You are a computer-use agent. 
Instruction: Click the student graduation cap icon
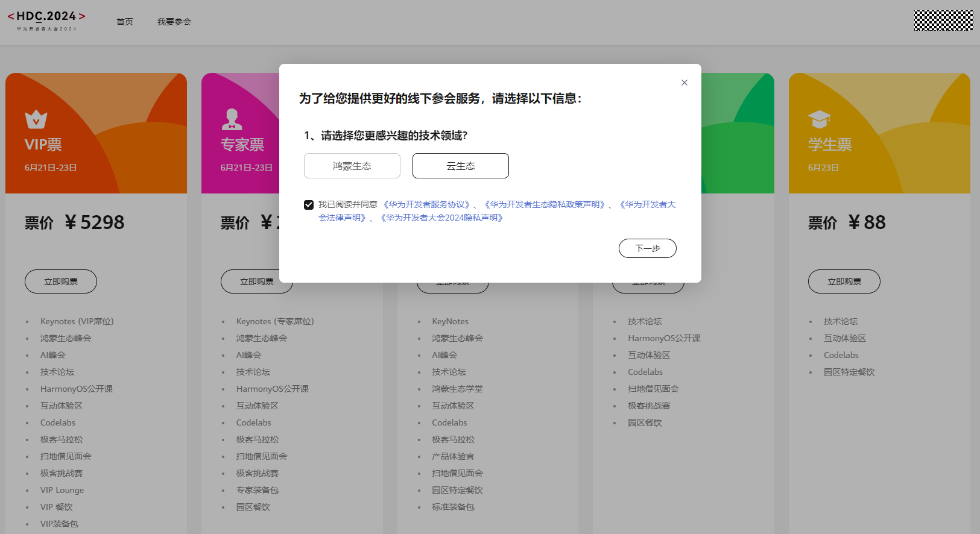pyautogui.click(x=820, y=119)
